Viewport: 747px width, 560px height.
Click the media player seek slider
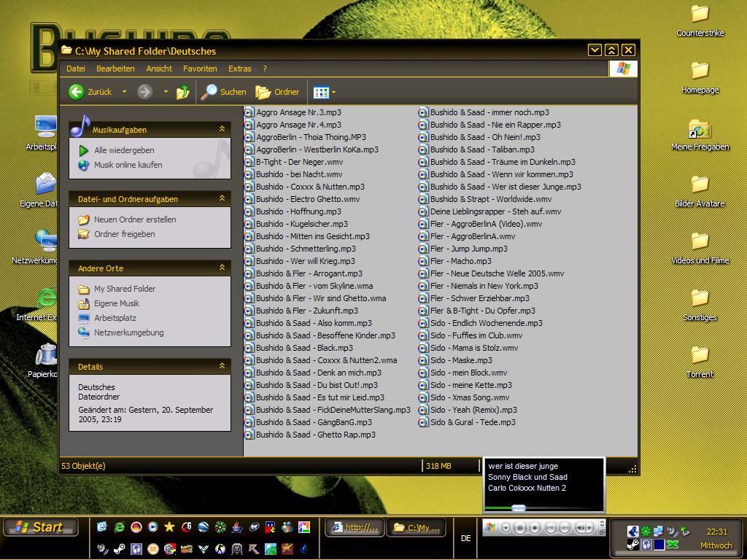[519, 507]
